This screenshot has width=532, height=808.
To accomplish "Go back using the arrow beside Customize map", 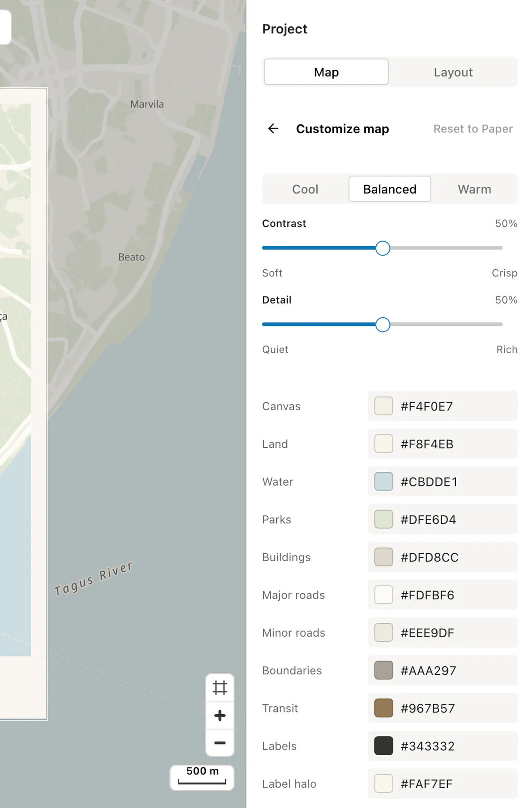I will (273, 129).
